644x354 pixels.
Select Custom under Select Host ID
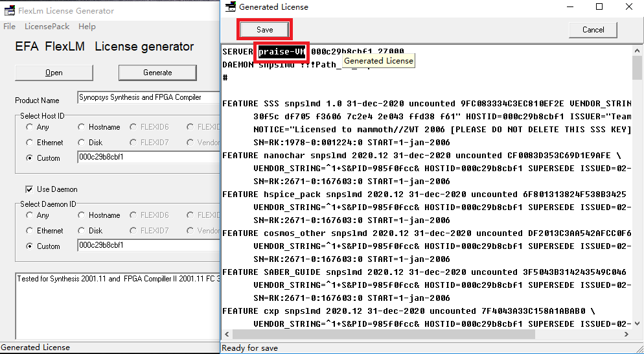click(43, 158)
